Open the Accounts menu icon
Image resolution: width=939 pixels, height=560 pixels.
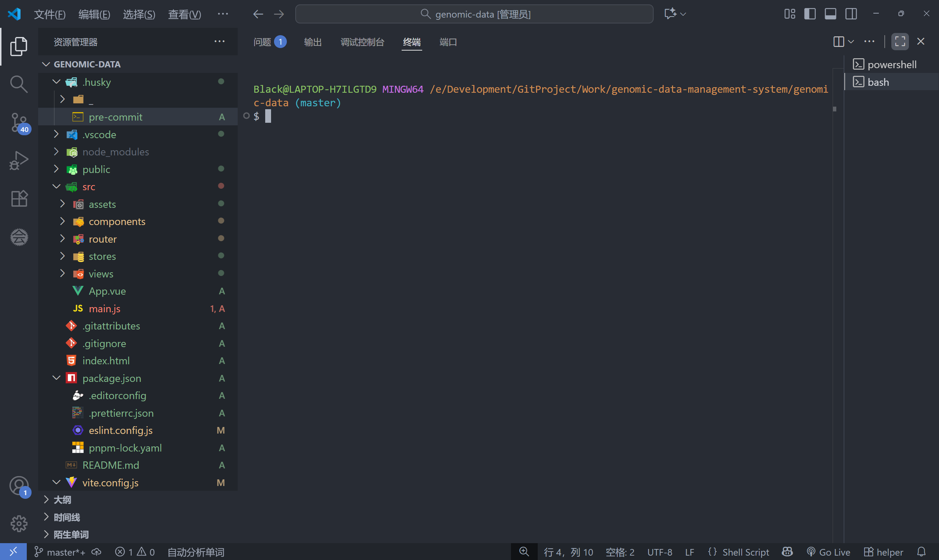tap(18, 486)
